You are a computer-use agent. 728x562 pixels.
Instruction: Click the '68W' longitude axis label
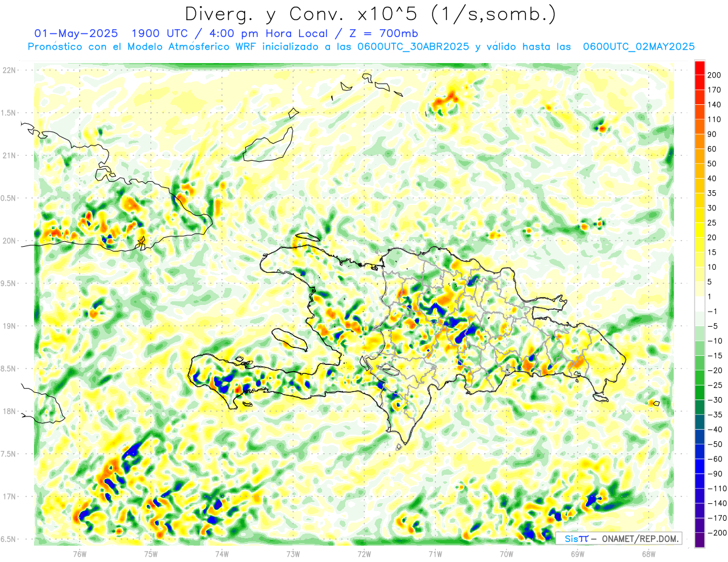[648, 553]
